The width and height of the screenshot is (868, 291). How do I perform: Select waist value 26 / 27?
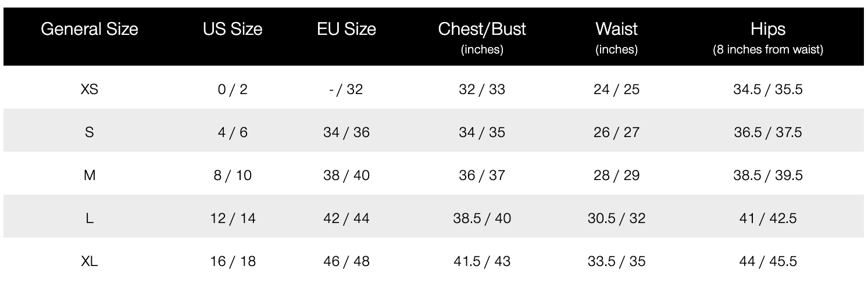click(x=616, y=132)
